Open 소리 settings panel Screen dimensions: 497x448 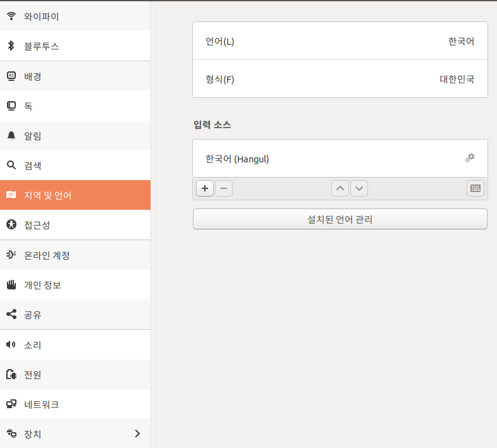(x=75, y=345)
